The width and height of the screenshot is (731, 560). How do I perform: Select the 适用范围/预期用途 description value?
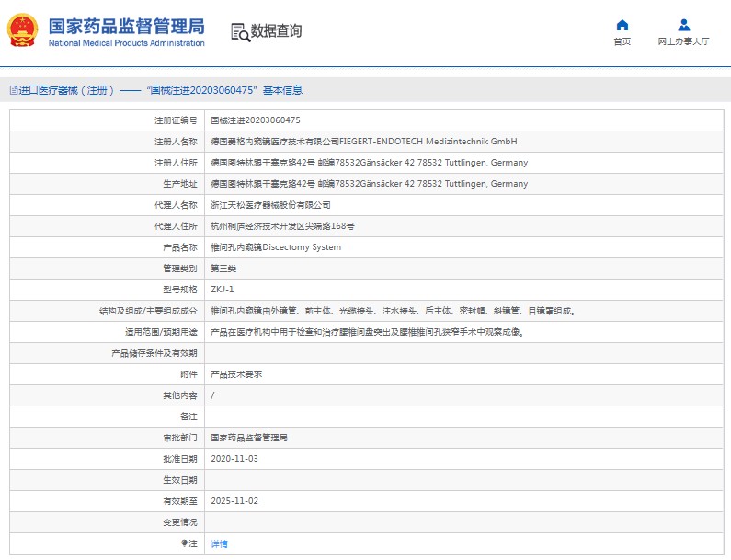tap(368, 332)
